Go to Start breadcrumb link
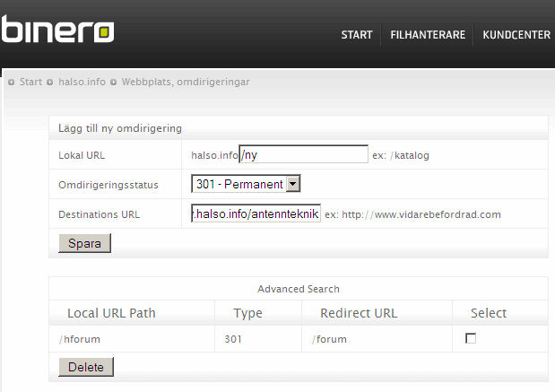 pyautogui.click(x=30, y=82)
